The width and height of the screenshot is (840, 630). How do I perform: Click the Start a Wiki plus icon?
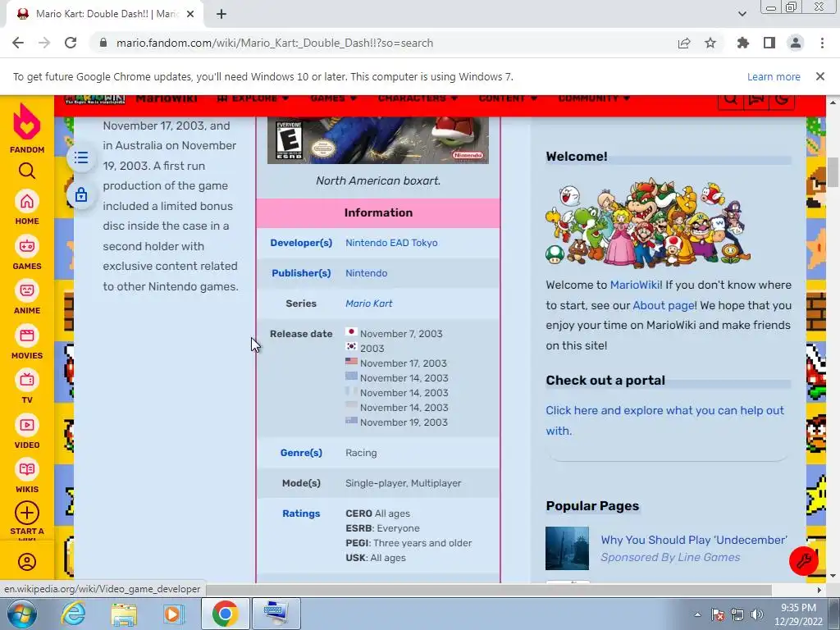pyautogui.click(x=27, y=514)
